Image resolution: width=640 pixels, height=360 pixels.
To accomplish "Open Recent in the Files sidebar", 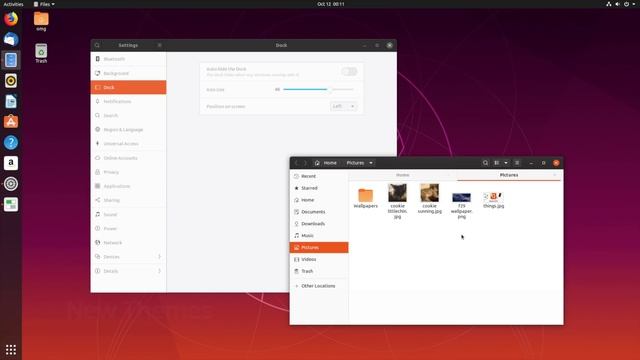I will click(319, 176).
